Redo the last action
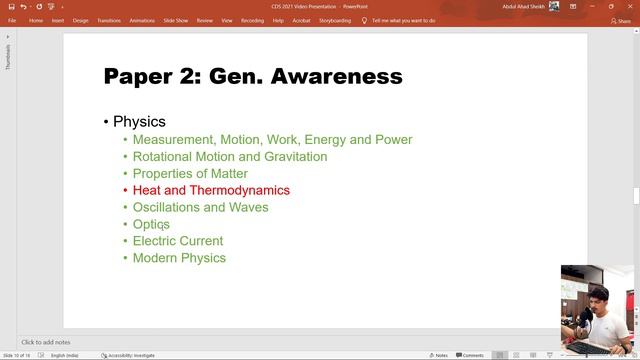 coord(39,7)
